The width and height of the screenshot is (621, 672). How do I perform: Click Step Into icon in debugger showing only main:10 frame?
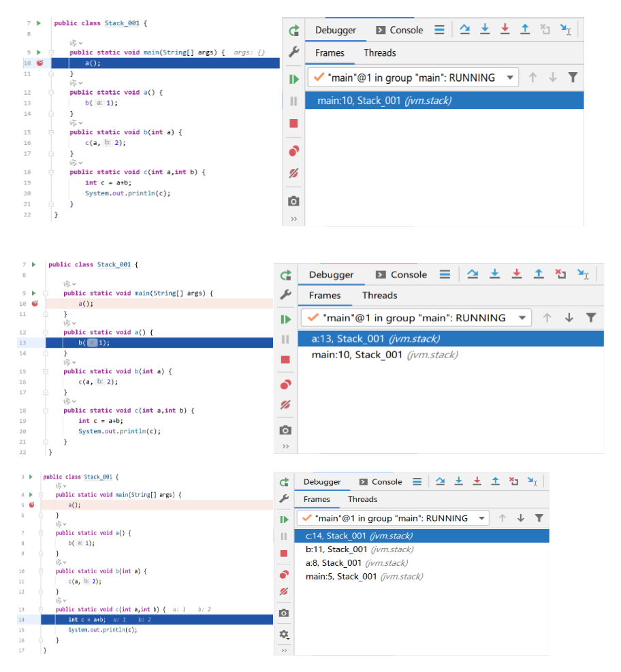tap(485, 29)
